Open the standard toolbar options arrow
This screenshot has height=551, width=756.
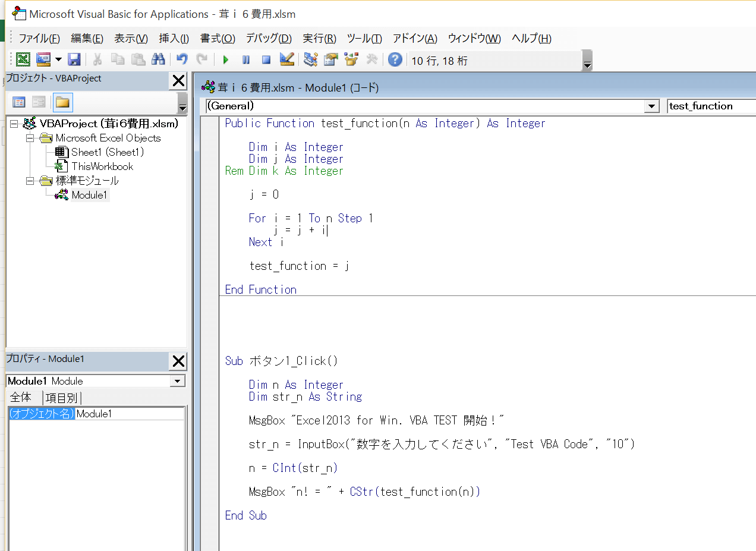tap(587, 61)
